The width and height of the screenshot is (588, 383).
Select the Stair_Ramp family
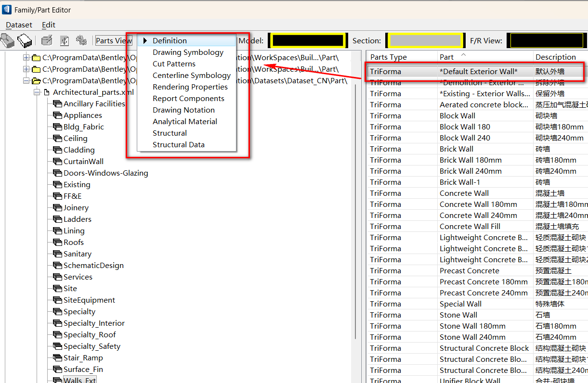pyautogui.click(x=83, y=357)
